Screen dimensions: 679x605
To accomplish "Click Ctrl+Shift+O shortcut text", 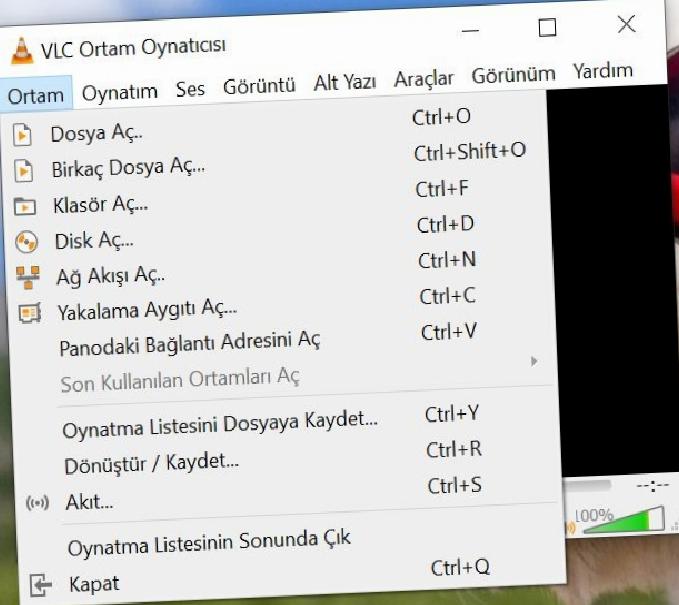I will pos(470,152).
